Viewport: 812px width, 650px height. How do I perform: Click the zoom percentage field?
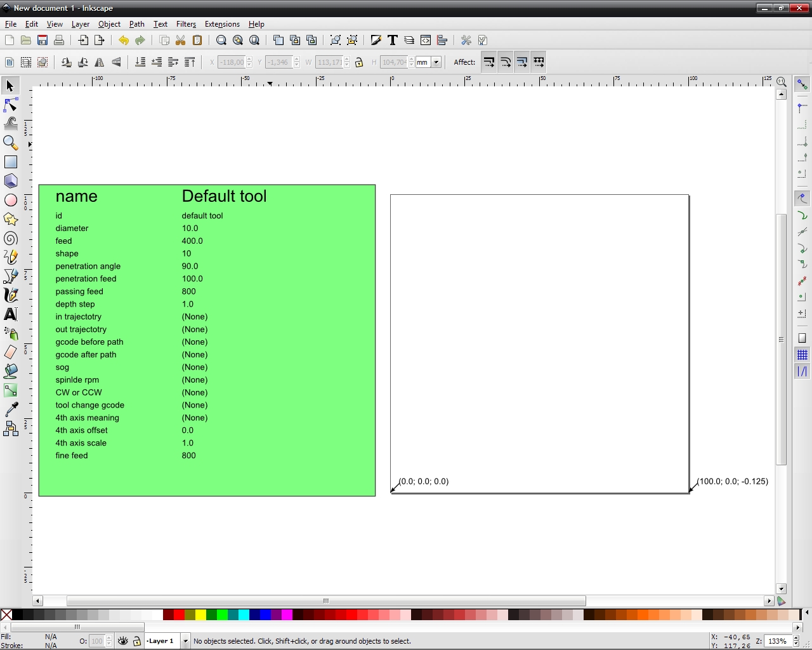778,641
